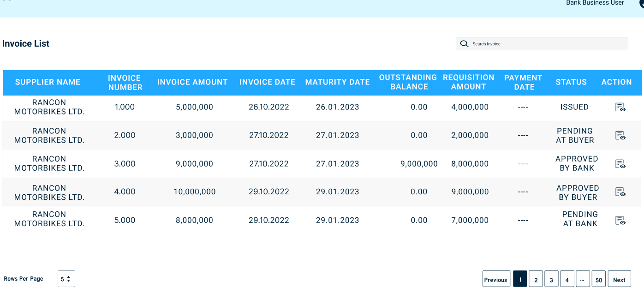Click the Outstanding Balance column header
Viewport: 644px width, 300px height.
(408, 82)
